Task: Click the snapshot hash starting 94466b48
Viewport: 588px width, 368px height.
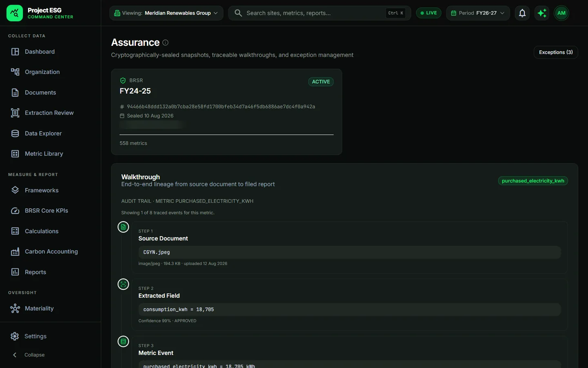Action: 221,107
